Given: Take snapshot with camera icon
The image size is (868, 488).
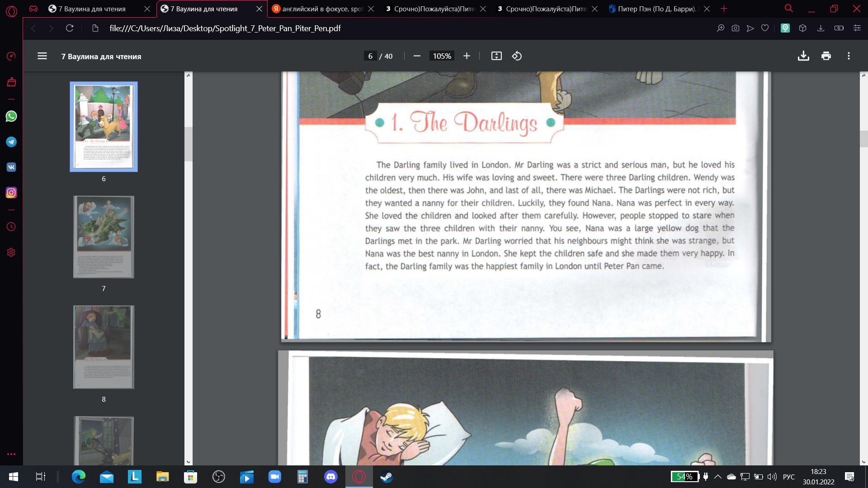Looking at the screenshot, I should (x=736, y=28).
